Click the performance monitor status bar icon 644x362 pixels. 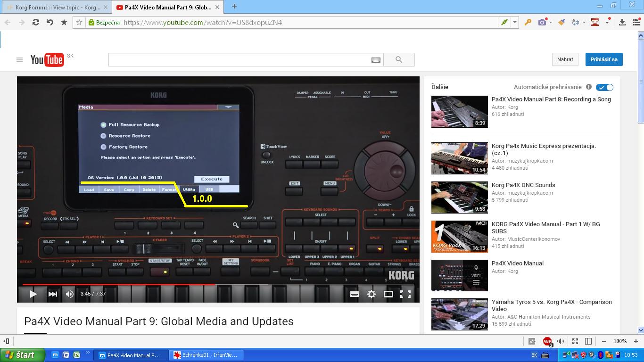[532, 341]
